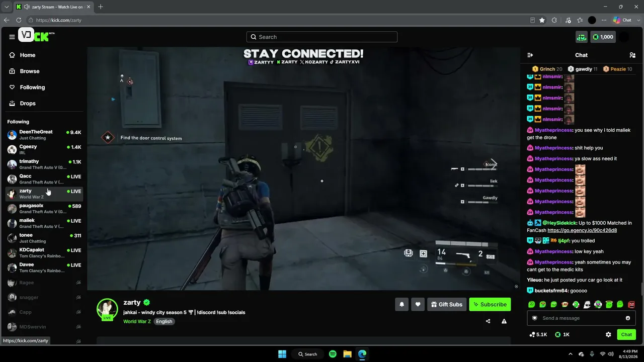Screen dimensions: 644x362
Task: Open trimathy's channel from sidebar
Action: pyautogui.click(x=44, y=164)
